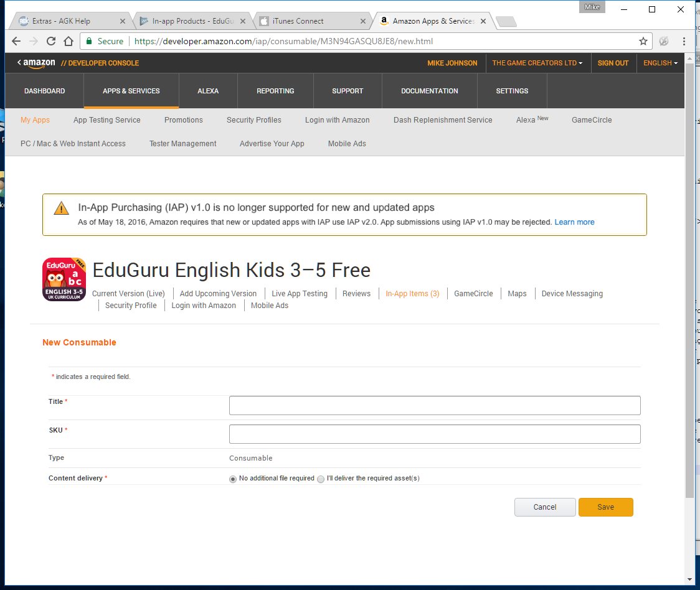Screen dimensions: 700x590
Task: Click the browser back arrow button
Action: tap(16, 41)
